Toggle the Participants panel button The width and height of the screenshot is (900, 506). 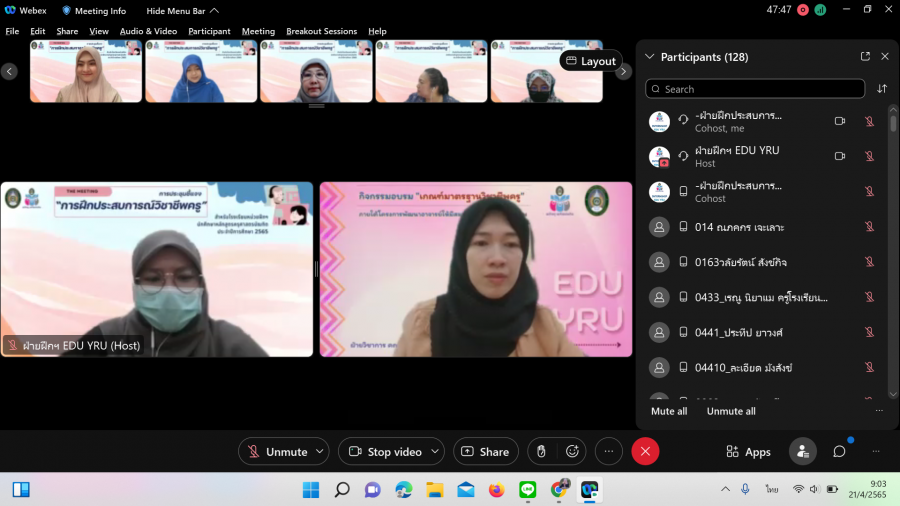tap(802, 452)
